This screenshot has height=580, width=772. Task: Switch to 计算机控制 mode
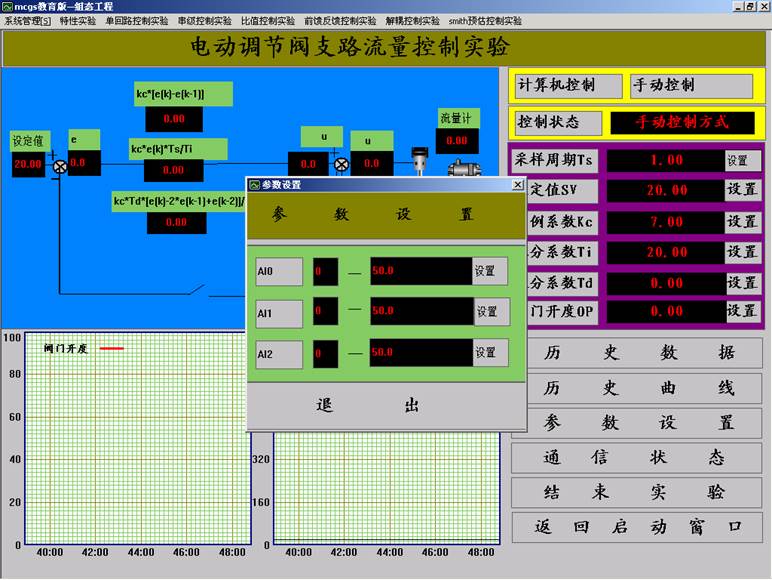click(567, 86)
